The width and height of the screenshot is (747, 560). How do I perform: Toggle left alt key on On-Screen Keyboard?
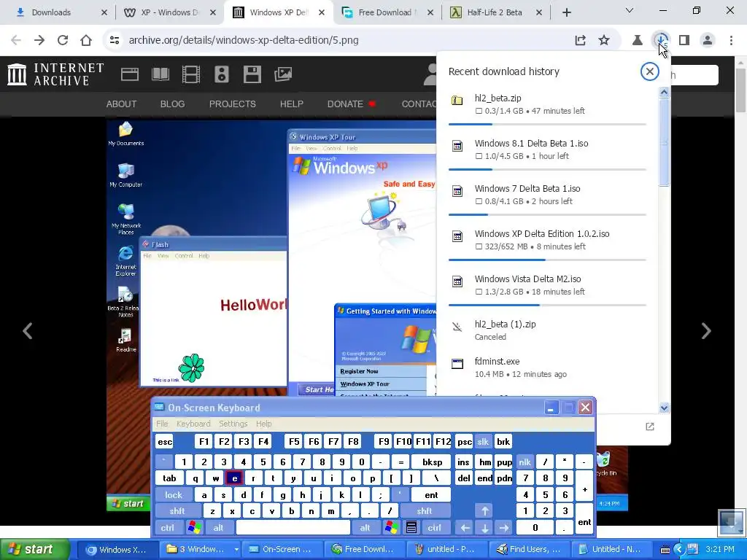pyautogui.click(x=219, y=528)
